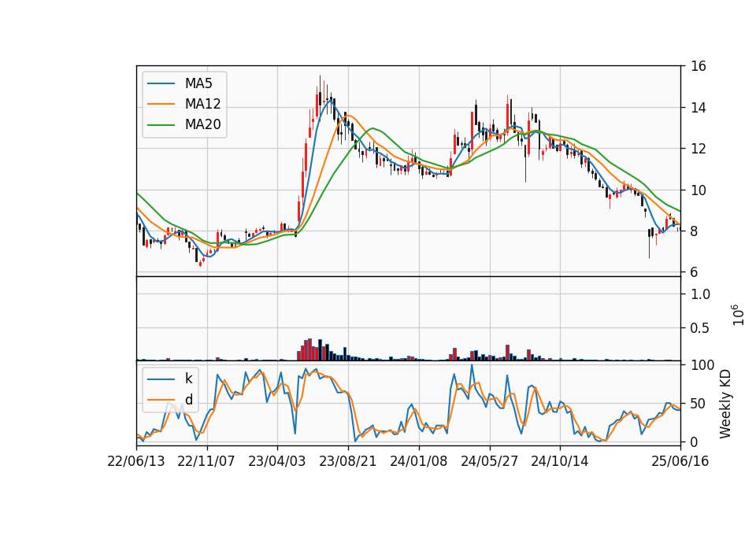
Task: Click the date label 24/01/08
Action: click(418, 462)
